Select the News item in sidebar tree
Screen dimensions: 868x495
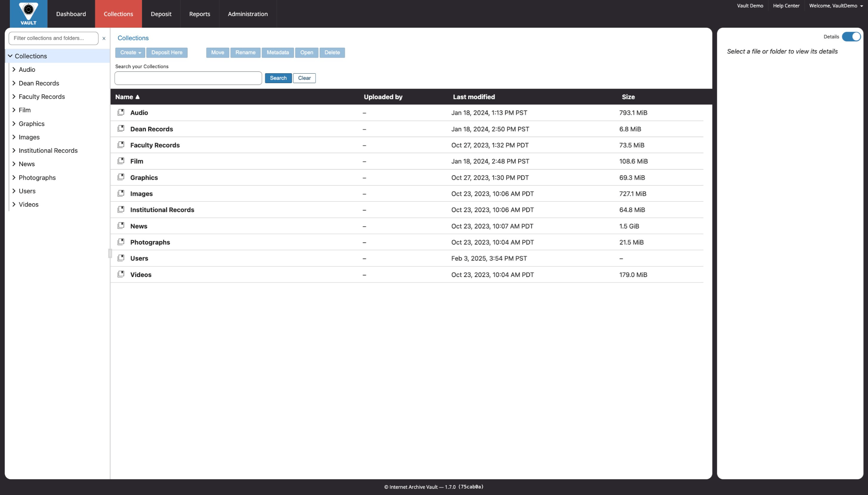(x=27, y=164)
